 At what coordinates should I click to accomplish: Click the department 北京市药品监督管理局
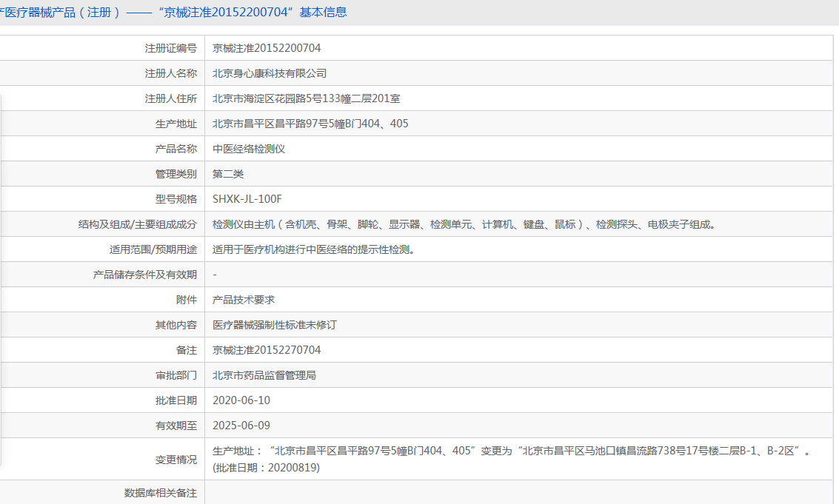click(x=264, y=375)
